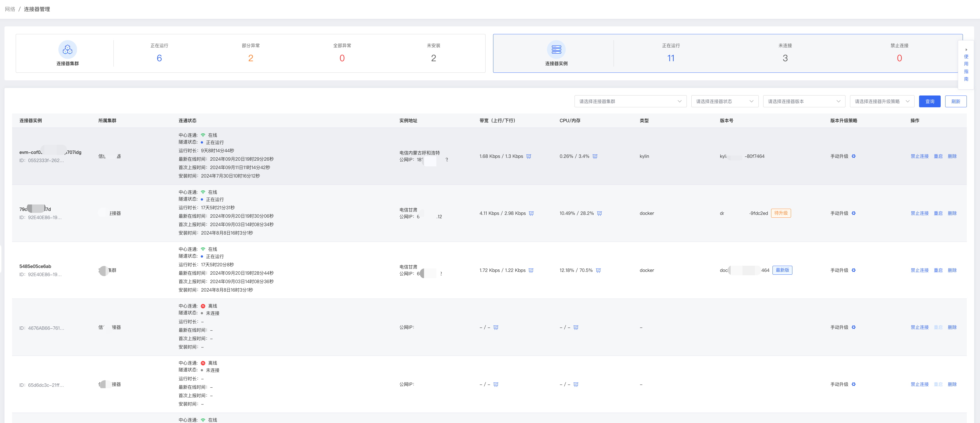Click the 版本升级策略 column header

coord(844,120)
